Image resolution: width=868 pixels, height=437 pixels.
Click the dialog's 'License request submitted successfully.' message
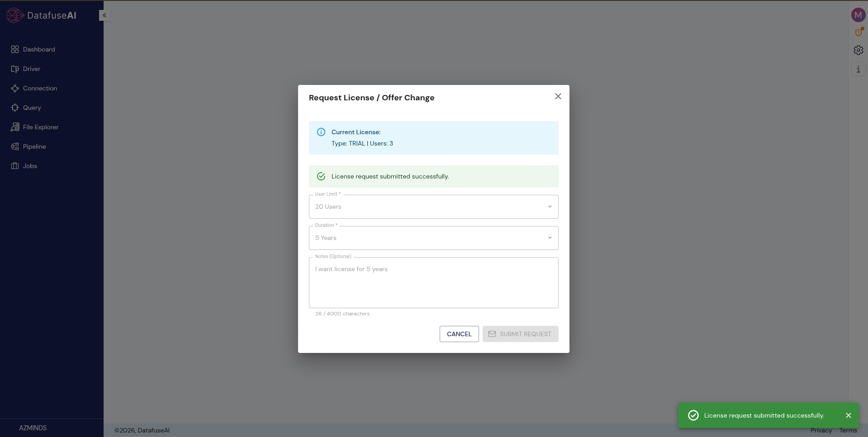tap(390, 176)
